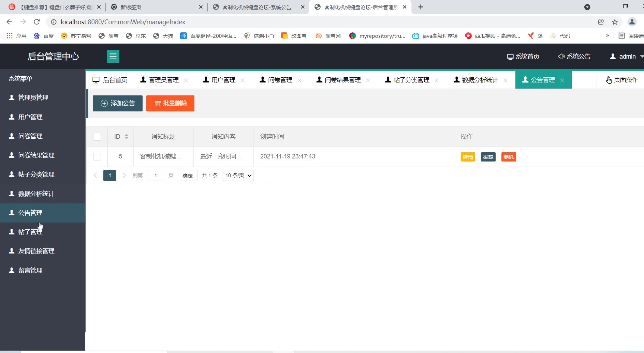Open 系统公告 in the top header
This screenshot has width=644, height=353.
(x=574, y=57)
